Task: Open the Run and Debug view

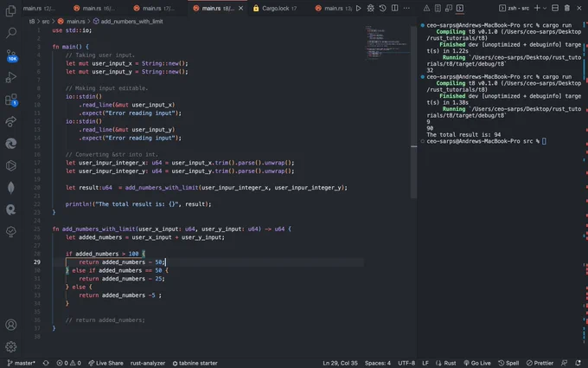Action: pos(11,77)
